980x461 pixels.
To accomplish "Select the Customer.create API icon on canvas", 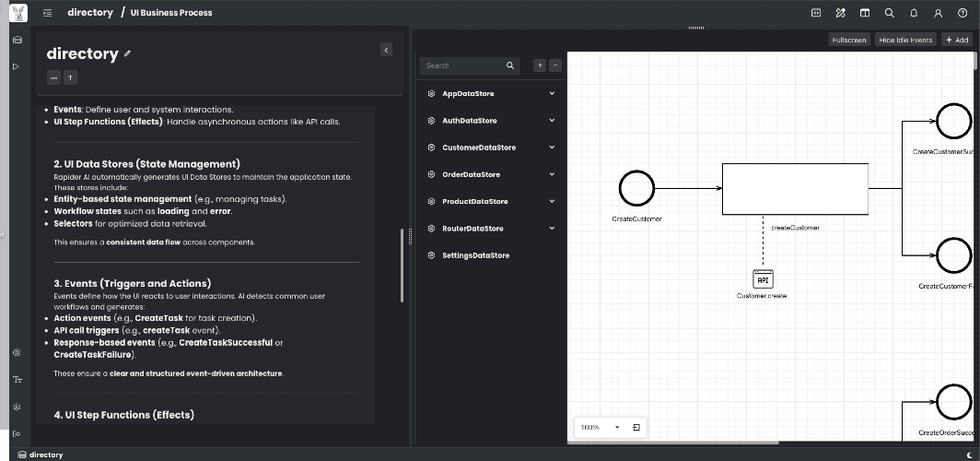I will click(763, 279).
